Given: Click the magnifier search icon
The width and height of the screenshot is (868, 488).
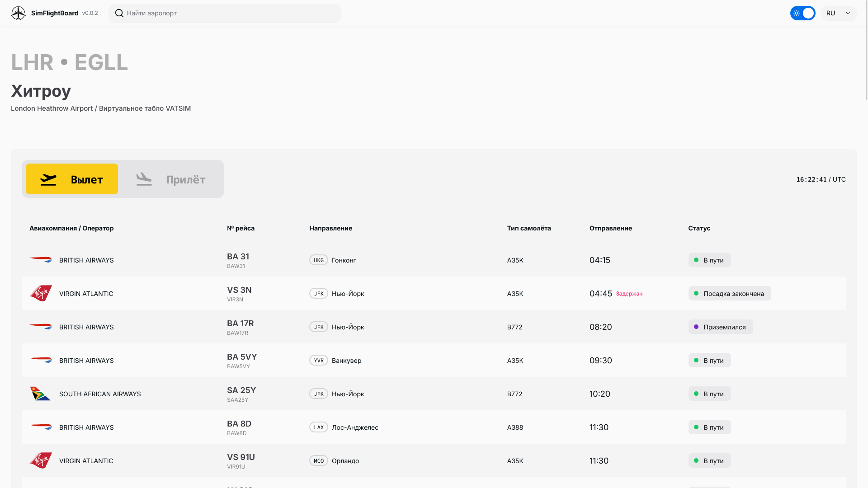Looking at the screenshot, I should (119, 13).
